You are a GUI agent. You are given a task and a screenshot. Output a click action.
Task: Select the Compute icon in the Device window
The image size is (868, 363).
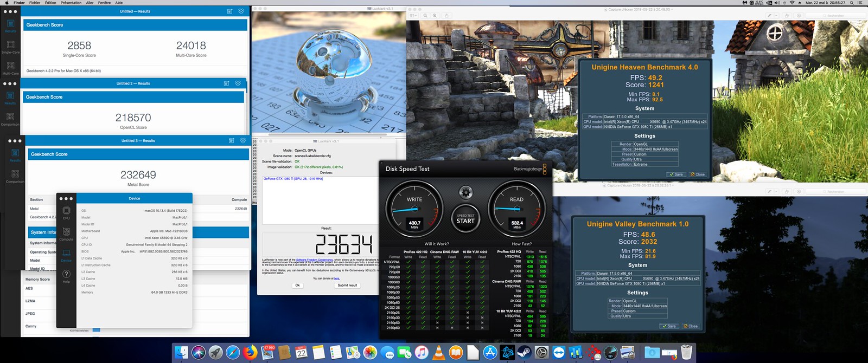(66, 234)
